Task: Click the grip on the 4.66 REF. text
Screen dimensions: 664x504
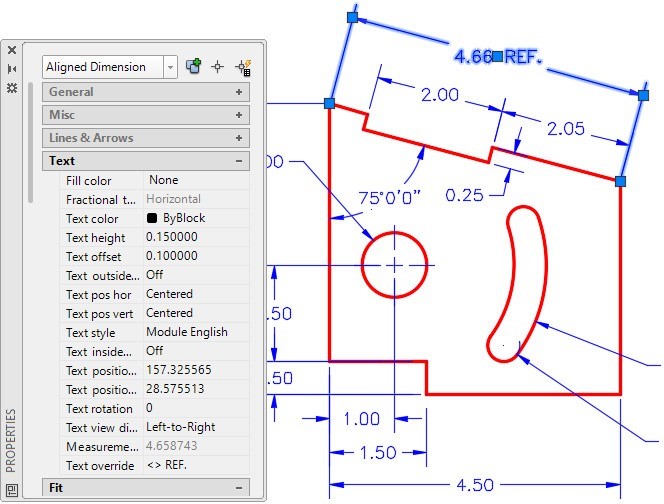Action: [497, 56]
